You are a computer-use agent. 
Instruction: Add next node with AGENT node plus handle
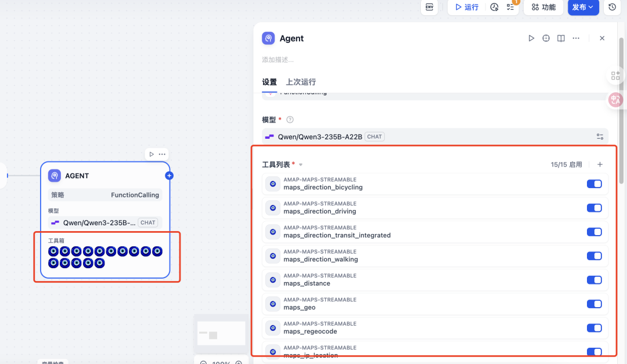click(x=169, y=175)
